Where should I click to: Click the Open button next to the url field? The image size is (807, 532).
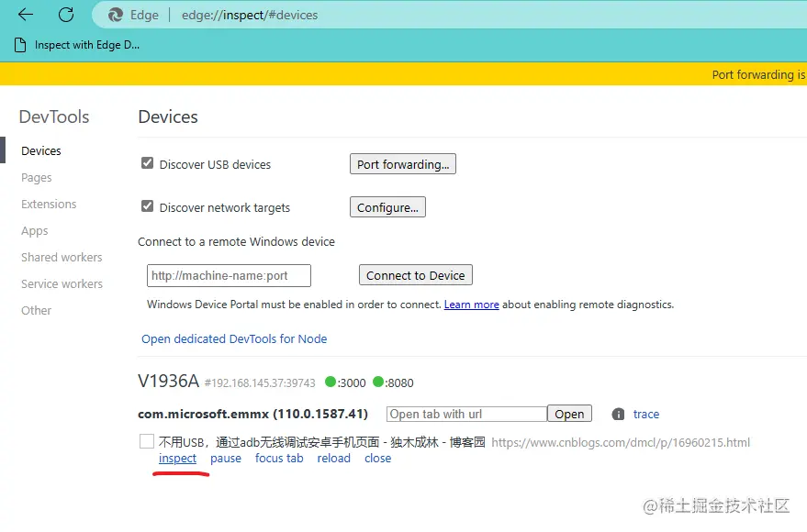[569, 414]
